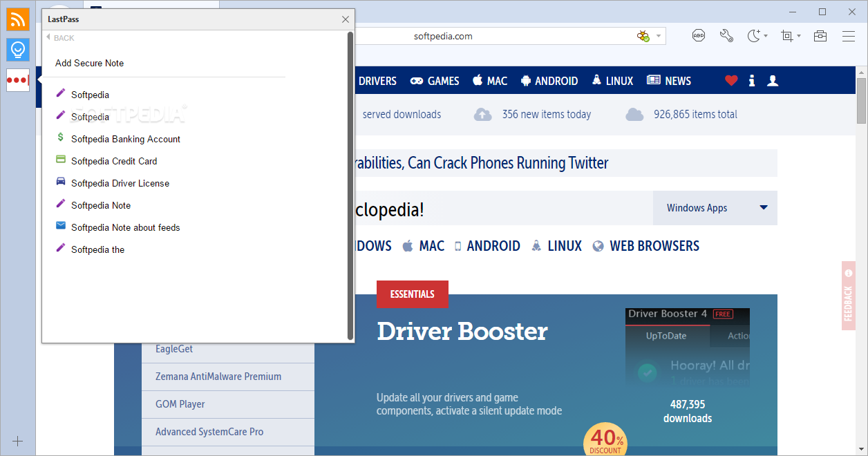Open Advanced SystemCare Pro
This screenshot has width=868, height=456.
coord(209,432)
